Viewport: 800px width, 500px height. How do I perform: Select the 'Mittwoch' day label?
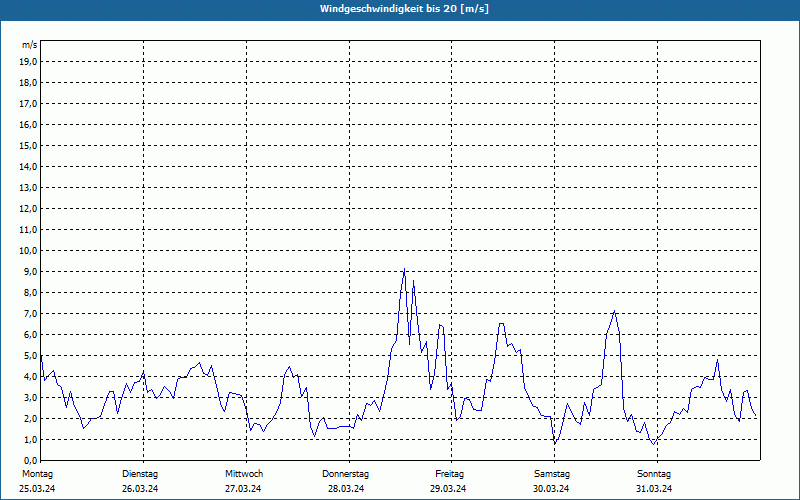244,474
